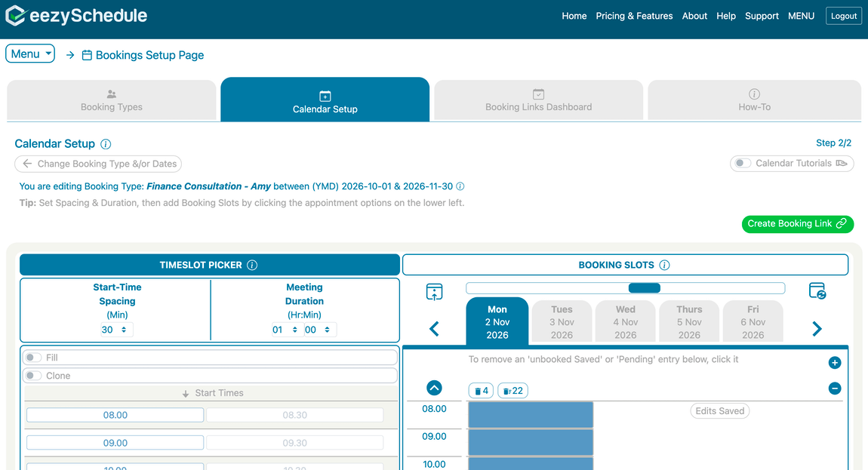Click the date range slider handle

tap(645, 288)
